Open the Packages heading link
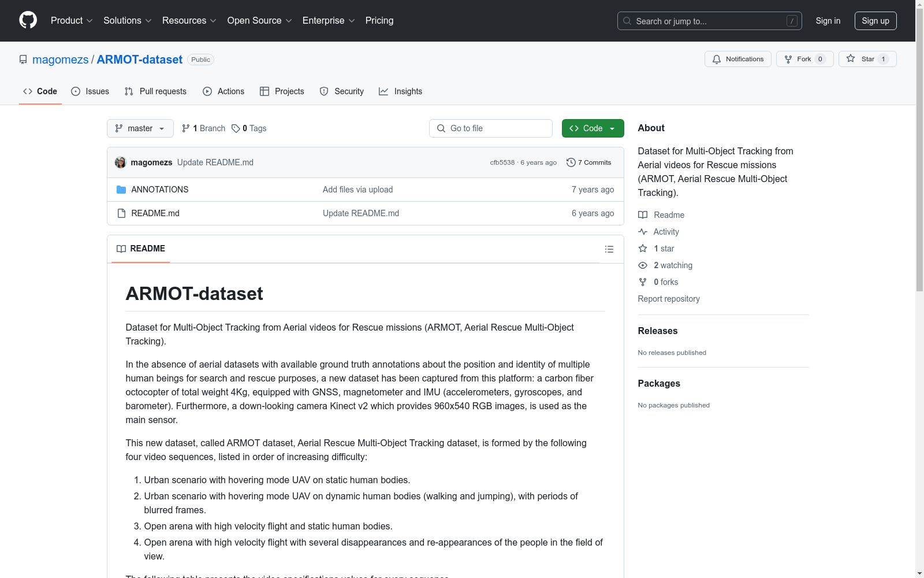 pyautogui.click(x=659, y=384)
